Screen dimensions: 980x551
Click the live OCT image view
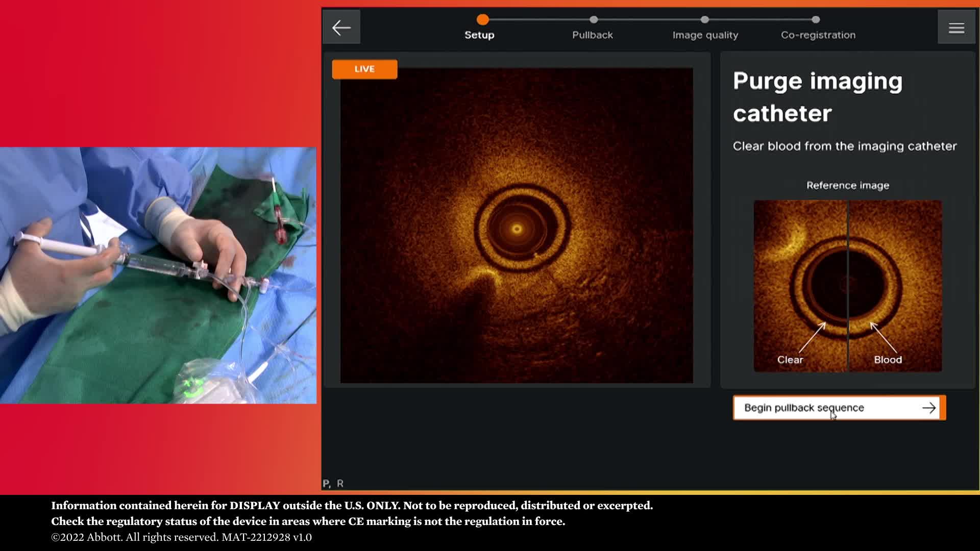tap(517, 226)
